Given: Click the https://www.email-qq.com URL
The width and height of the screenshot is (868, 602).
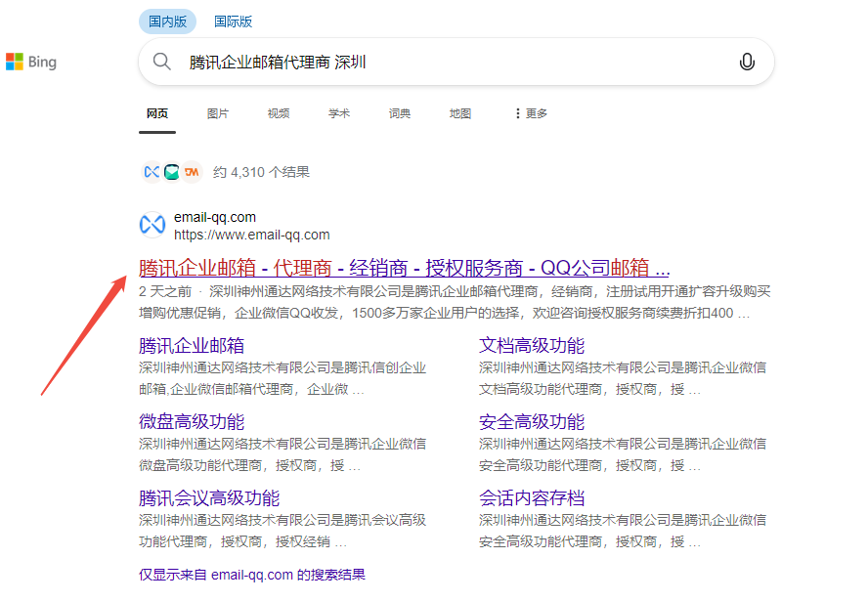Looking at the screenshot, I should pos(252,236).
